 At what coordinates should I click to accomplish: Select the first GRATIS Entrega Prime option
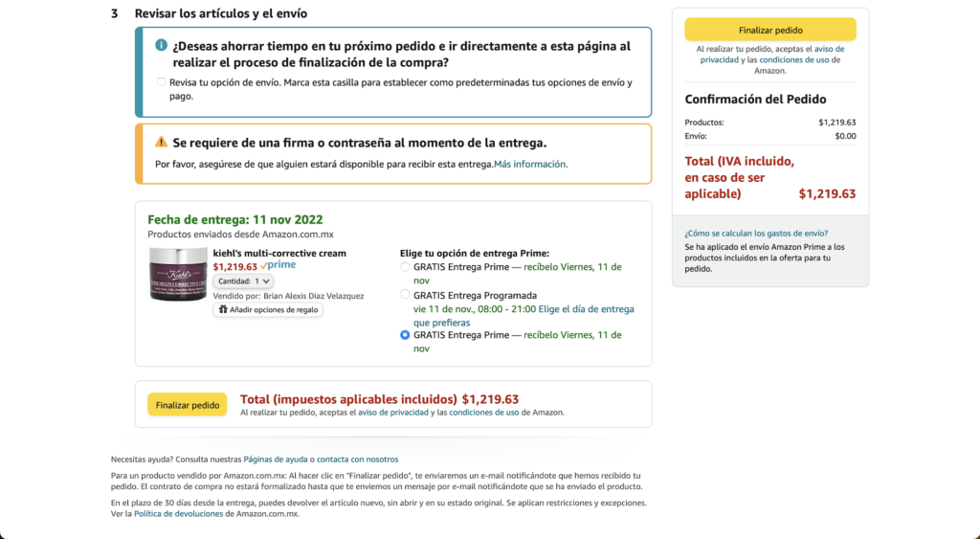[405, 267]
